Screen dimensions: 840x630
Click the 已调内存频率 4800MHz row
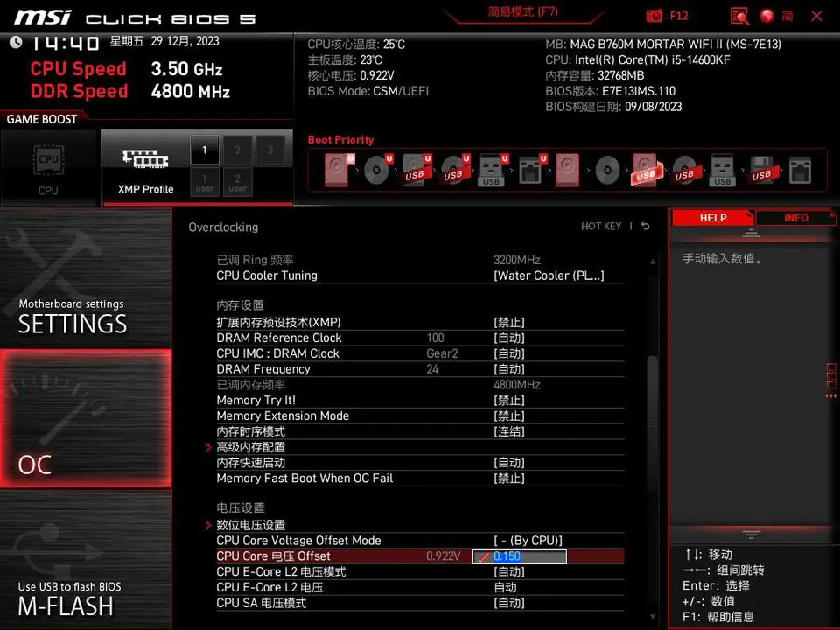pos(420,385)
